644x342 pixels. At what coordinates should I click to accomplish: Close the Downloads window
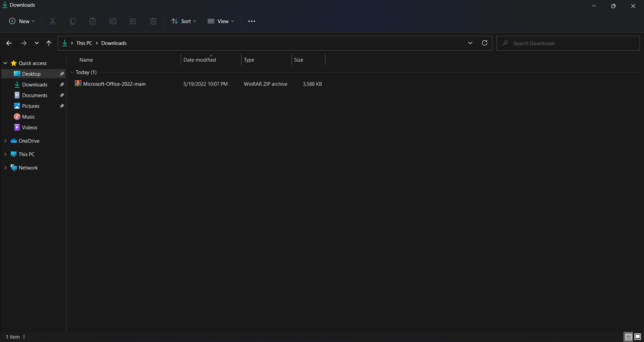[633, 6]
